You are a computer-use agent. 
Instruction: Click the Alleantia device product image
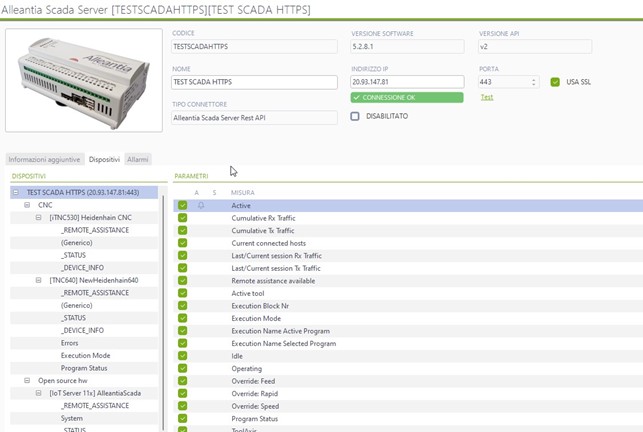pyautogui.click(x=84, y=80)
